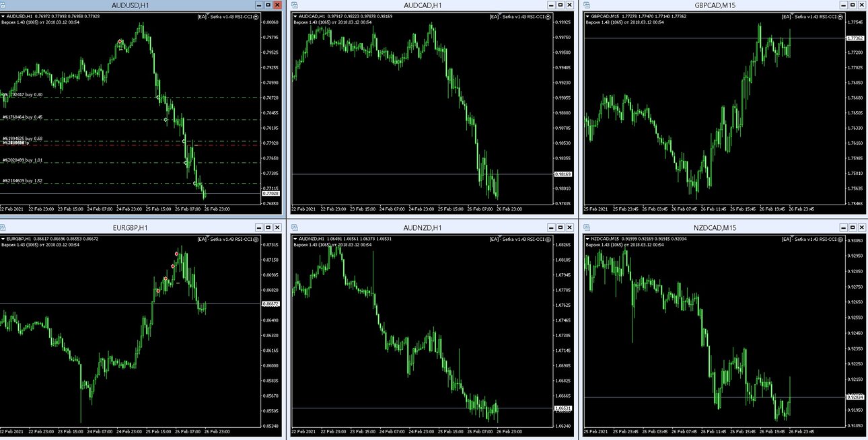This screenshot has height=440, width=868.
Task: Close the EURGBP,H1 chart window
Action: pyautogui.click(x=277, y=227)
